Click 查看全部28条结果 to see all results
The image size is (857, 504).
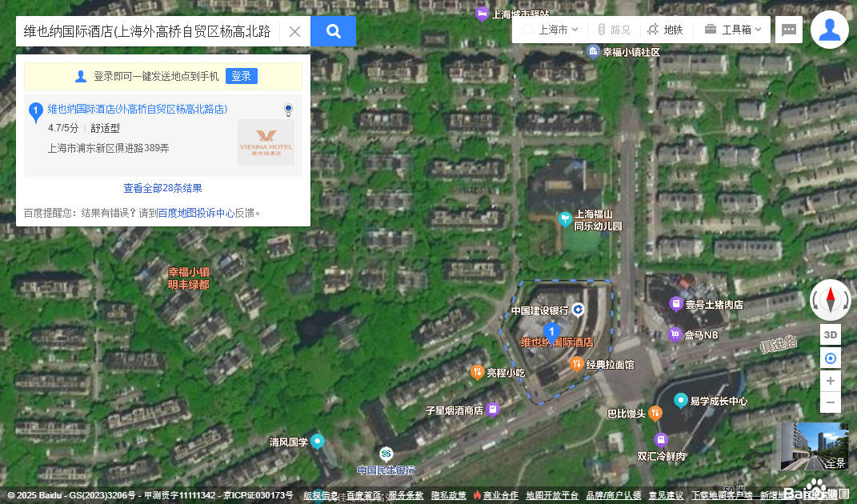[162, 188]
